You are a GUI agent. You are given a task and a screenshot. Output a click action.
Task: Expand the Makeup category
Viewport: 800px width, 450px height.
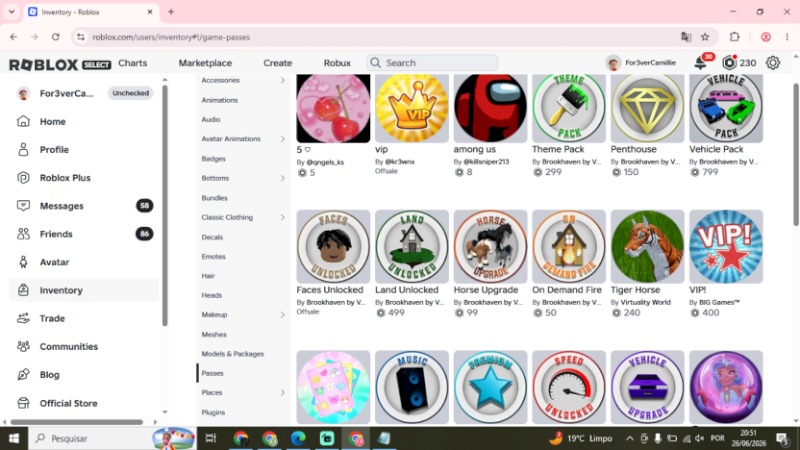tap(283, 315)
